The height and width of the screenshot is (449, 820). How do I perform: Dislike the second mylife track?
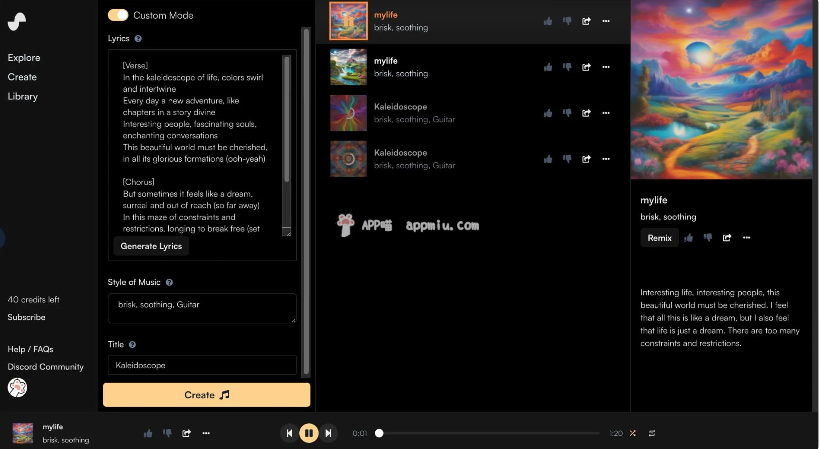click(x=567, y=67)
